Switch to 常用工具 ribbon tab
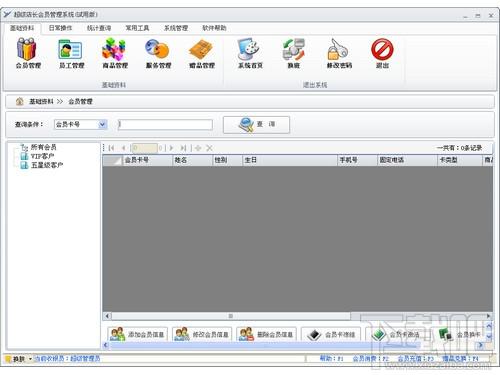The height and width of the screenshot is (375, 500). tap(137, 28)
